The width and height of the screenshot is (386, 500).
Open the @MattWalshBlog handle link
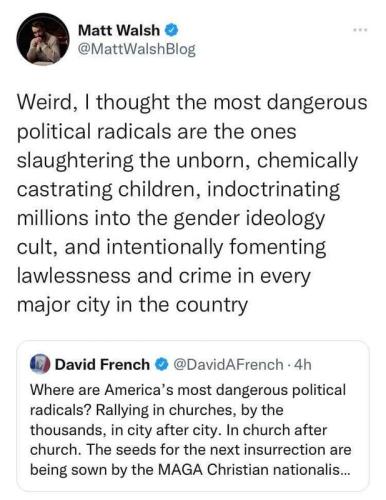click(x=137, y=49)
